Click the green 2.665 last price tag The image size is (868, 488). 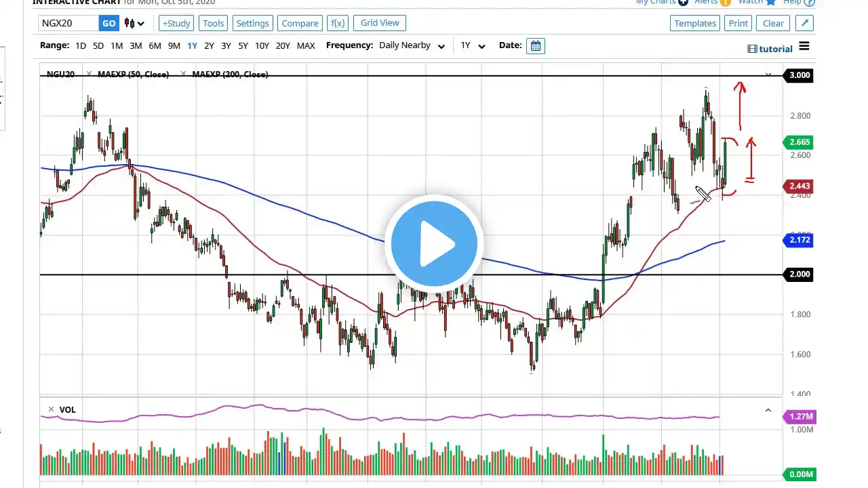(x=797, y=142)
